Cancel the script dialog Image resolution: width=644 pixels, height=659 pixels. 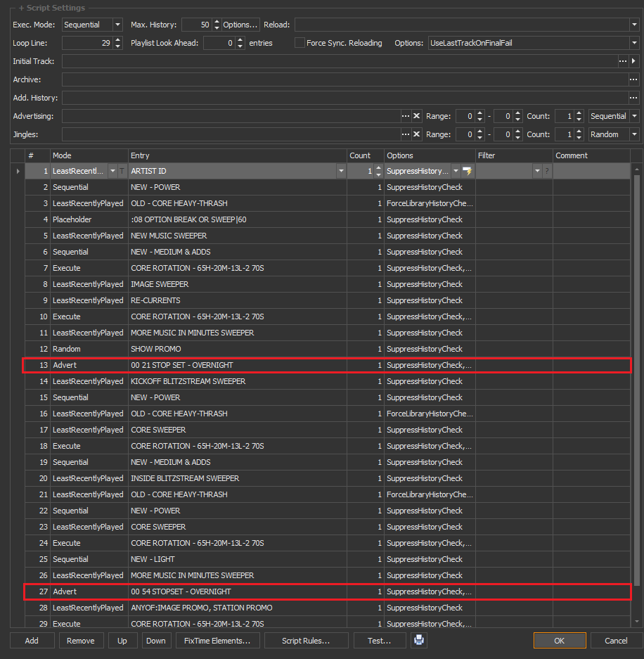click(x=616, y=641)
